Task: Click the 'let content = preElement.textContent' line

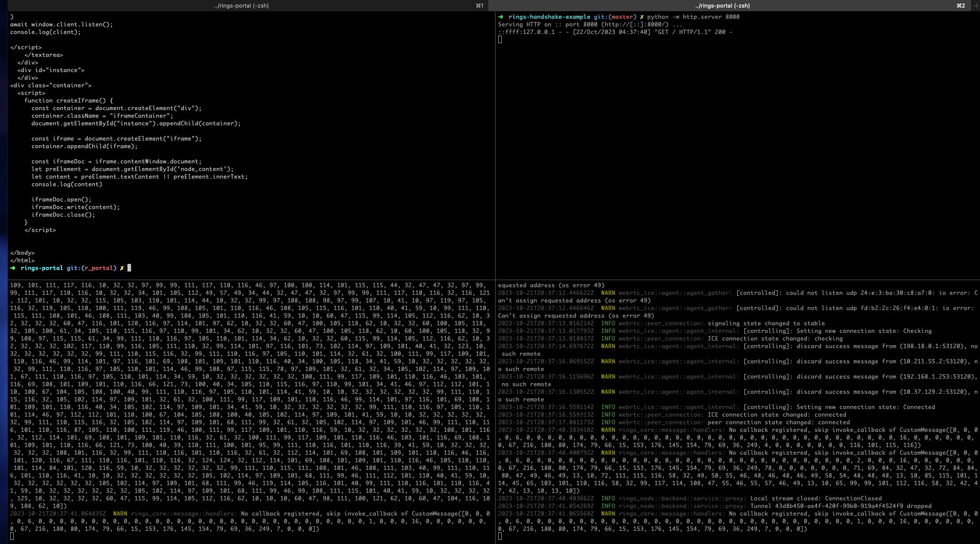Action: tap(140, 177)
